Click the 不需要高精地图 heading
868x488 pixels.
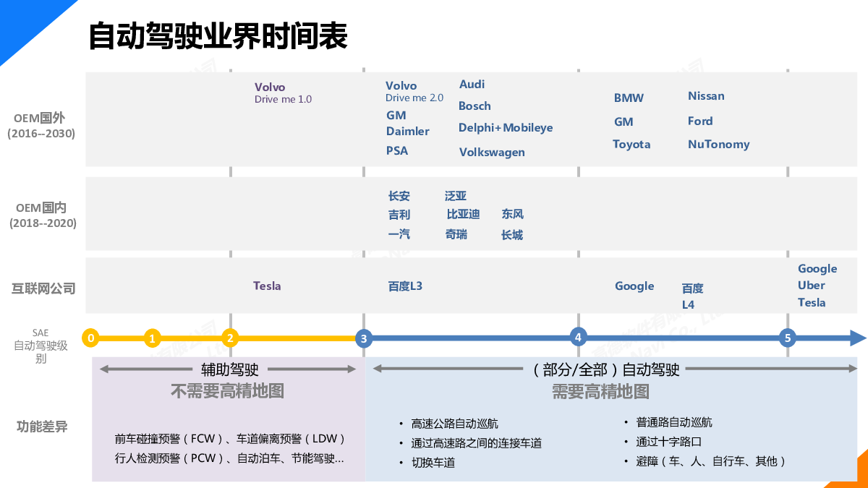[227, 392]
